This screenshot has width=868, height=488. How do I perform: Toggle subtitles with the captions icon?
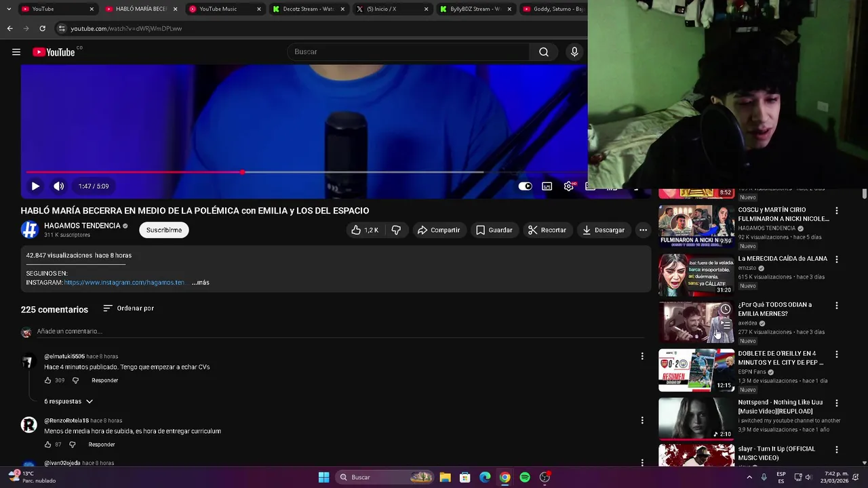[x=547, y=186]
